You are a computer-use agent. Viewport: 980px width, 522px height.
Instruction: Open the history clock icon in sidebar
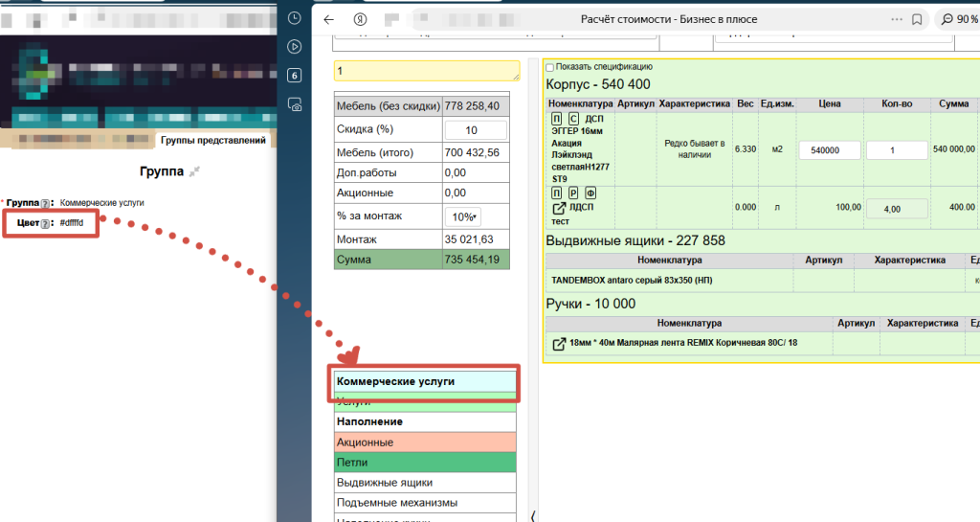295,17
